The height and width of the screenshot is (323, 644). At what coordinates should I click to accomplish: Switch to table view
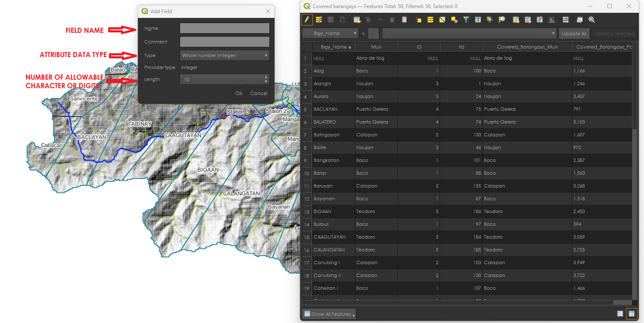632,314
